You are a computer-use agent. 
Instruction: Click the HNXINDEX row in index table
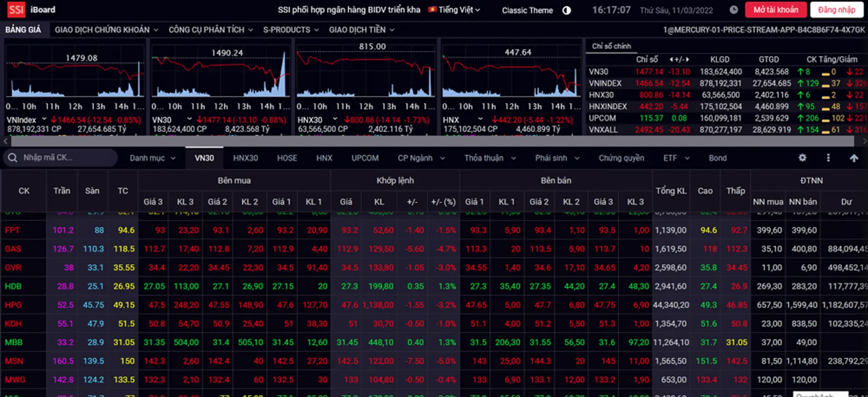(727, 107)
